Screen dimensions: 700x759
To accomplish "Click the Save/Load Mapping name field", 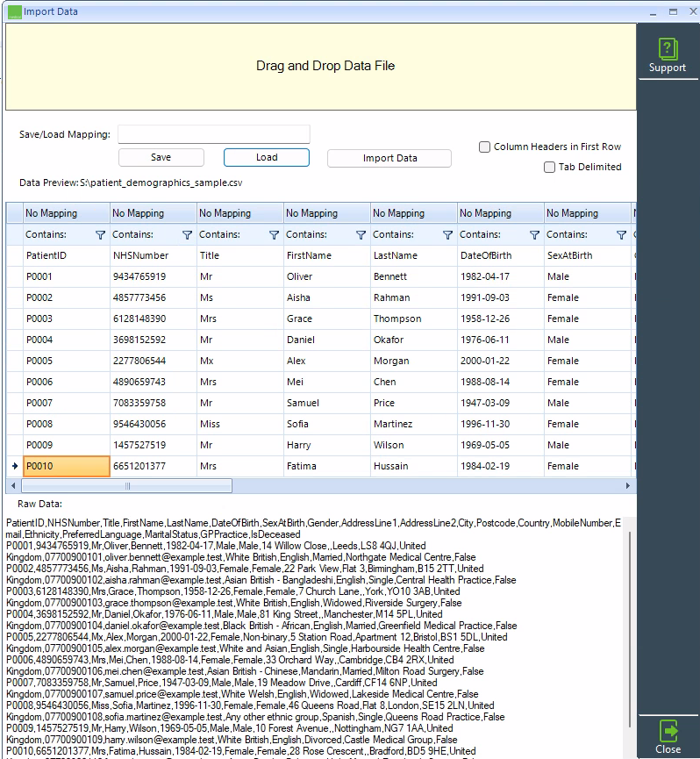I will pos(214,134).
